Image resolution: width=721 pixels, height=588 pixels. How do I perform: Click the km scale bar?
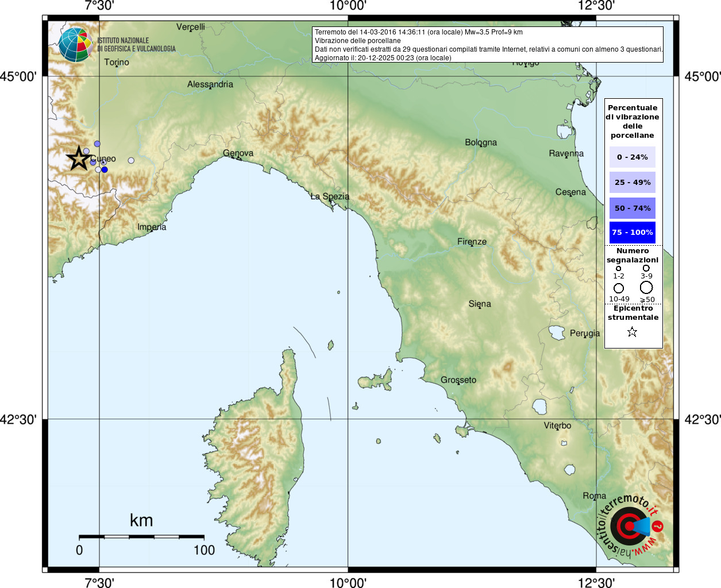click(x=141, y=536)
